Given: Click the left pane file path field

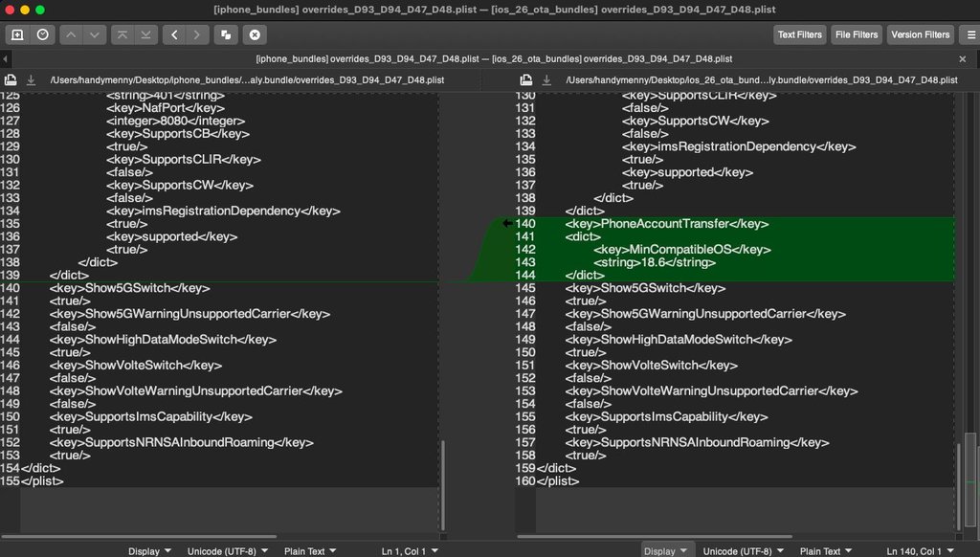Looking at the screenshot, I should (247, 80).
